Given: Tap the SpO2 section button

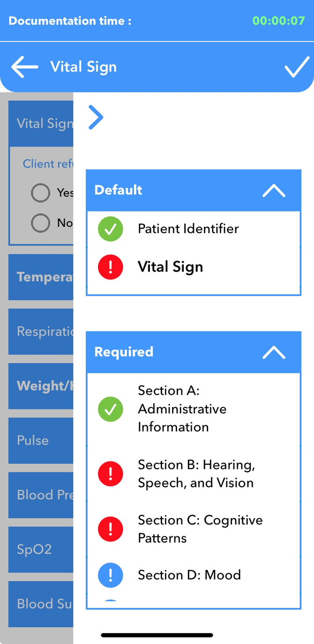Looking at the screenshot, I should click(41, 550).
